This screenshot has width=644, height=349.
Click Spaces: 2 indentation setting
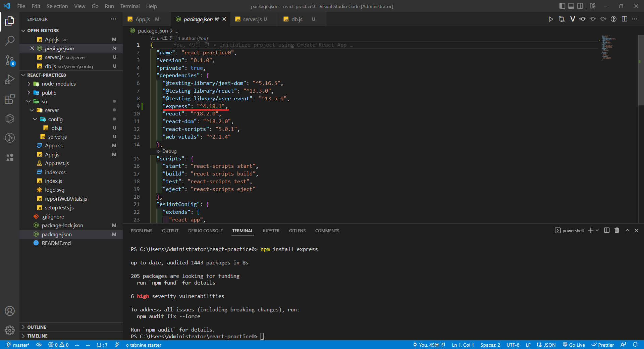click(490, 345)
